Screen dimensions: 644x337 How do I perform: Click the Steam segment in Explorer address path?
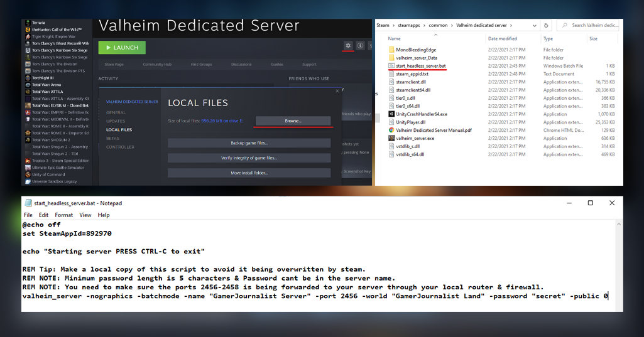tap(383, 26)
